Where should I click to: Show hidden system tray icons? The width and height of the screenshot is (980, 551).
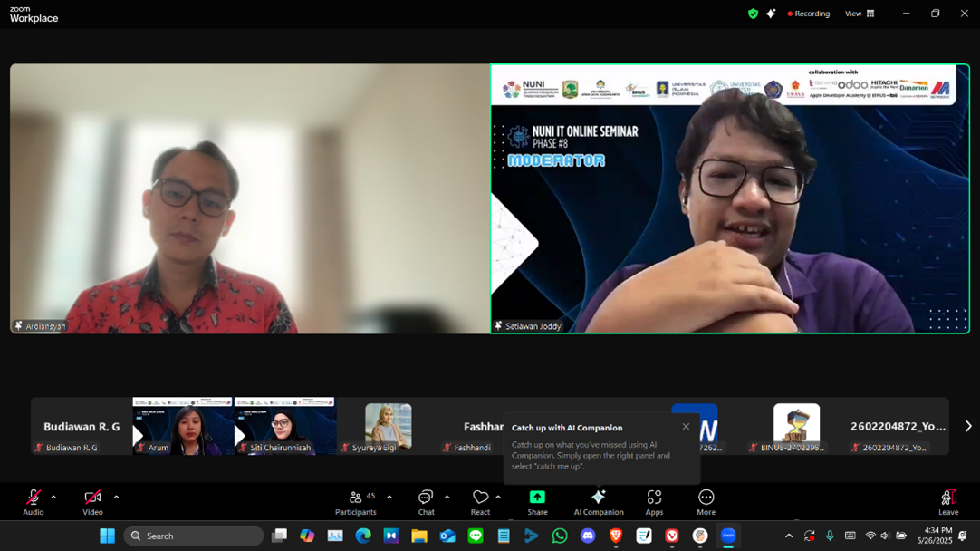click(789, 536)
